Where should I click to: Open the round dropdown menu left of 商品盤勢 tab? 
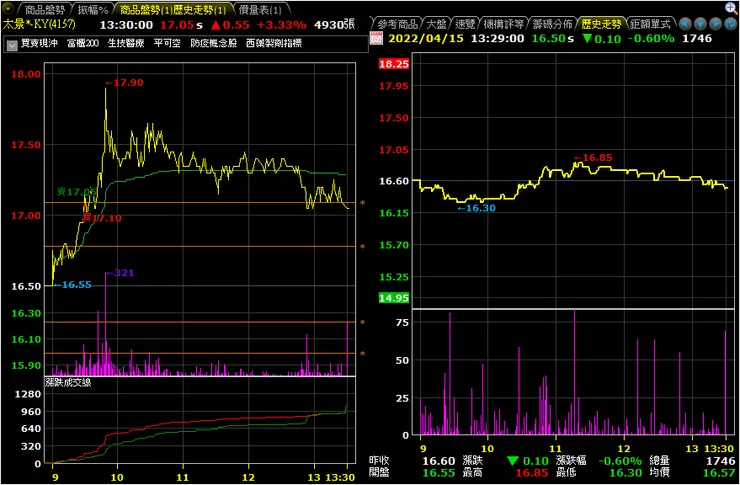click(8, 9)
